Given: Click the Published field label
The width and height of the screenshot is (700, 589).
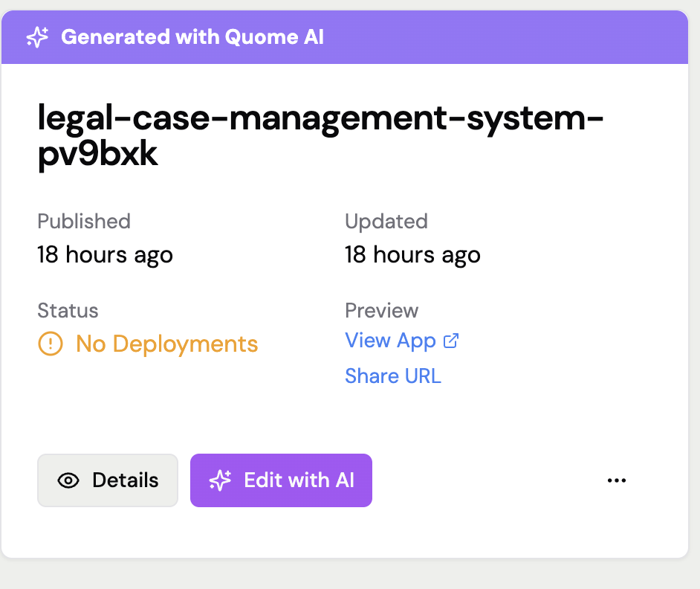Looking at the screenshot, I should [84, 222].
